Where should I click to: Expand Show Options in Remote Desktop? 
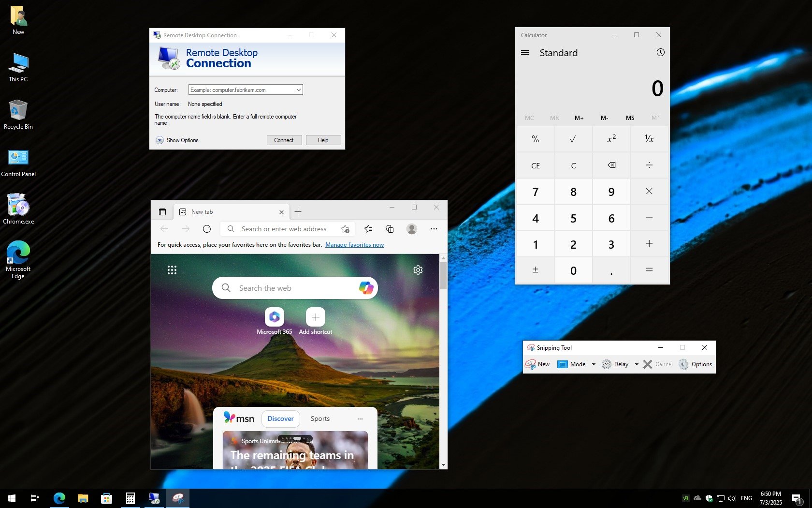click(177, 140)
